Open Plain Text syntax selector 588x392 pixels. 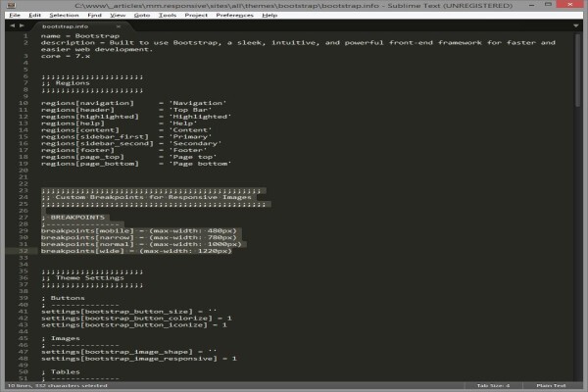[551, 385]
